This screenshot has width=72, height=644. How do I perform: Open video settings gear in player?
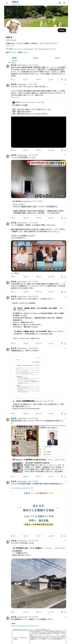tap(56, 269)
